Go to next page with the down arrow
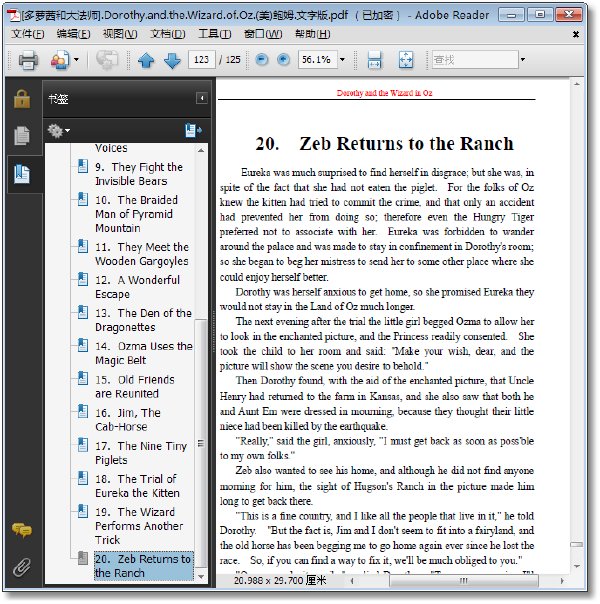600x604 pixels. pyautogui.click(x=172, y=60)
